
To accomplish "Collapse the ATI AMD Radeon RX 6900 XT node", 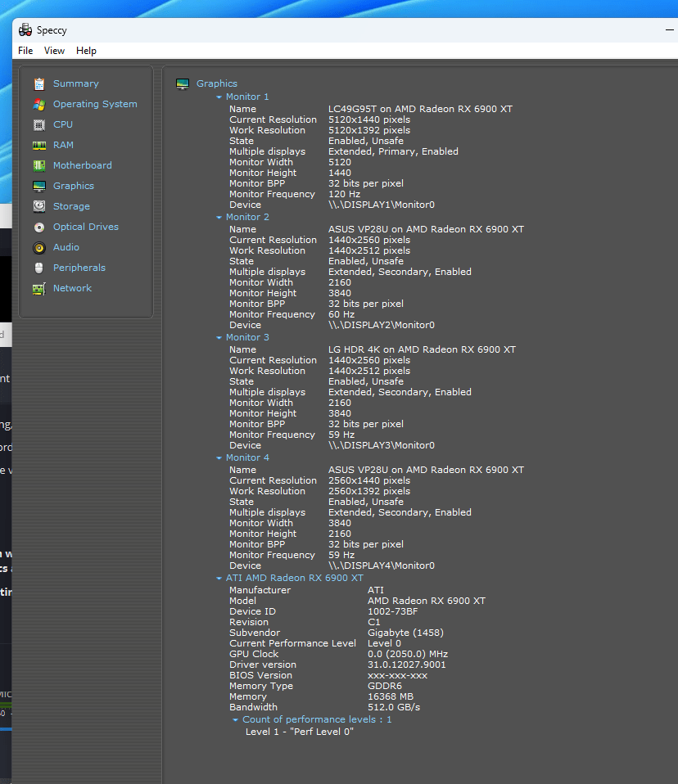I will (x=219, y=579).
